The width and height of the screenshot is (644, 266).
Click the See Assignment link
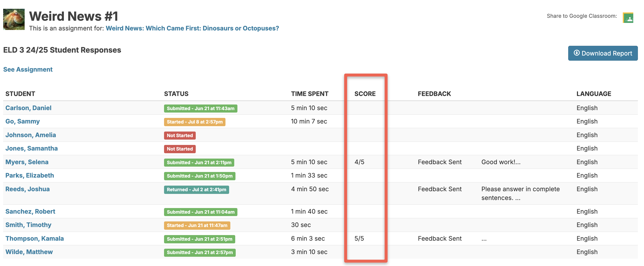(28, 69)
